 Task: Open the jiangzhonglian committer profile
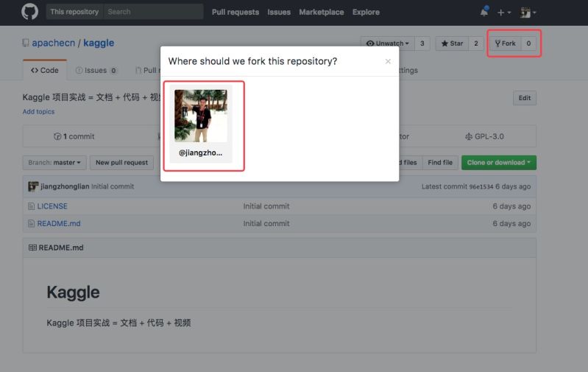(65, 186)
